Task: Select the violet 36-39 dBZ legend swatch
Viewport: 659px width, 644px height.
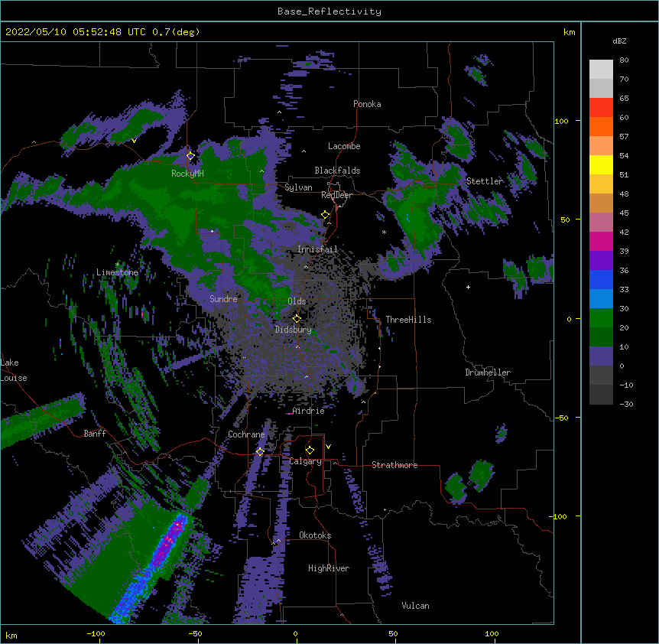Action: pos(601,261)
